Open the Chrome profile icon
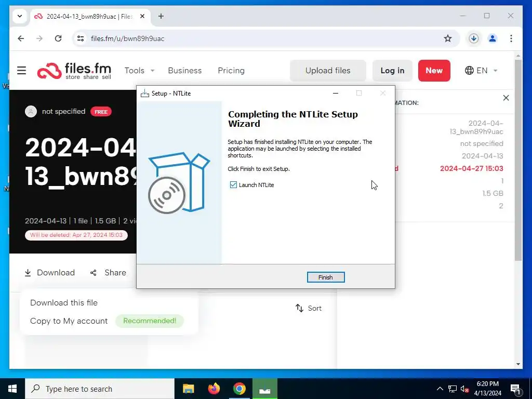532x399 pixels. (x=493, y=38)
